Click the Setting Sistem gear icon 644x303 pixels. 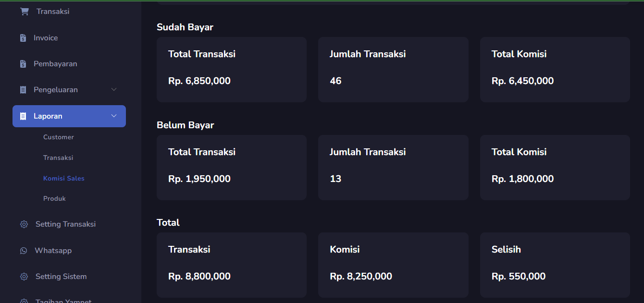coord(24,277)
